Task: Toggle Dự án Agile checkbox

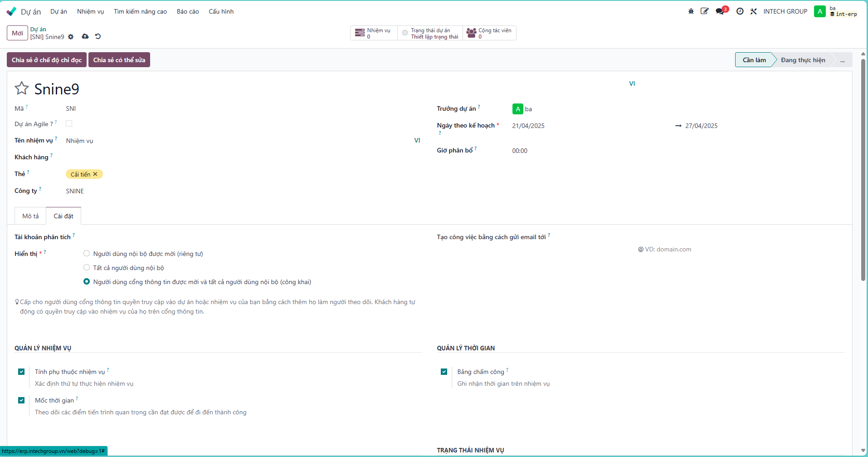Action: pos(69,123)
